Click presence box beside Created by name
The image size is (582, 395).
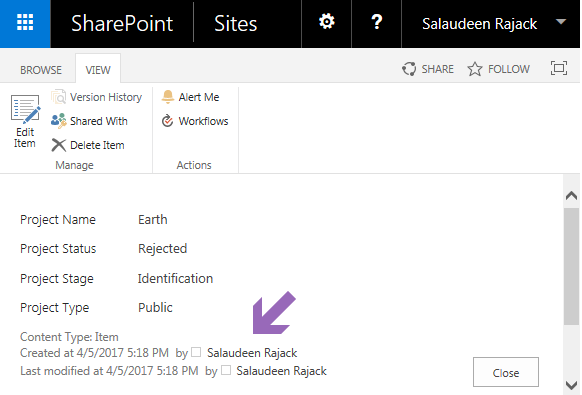pyautogui.click(x=196, y=352)
